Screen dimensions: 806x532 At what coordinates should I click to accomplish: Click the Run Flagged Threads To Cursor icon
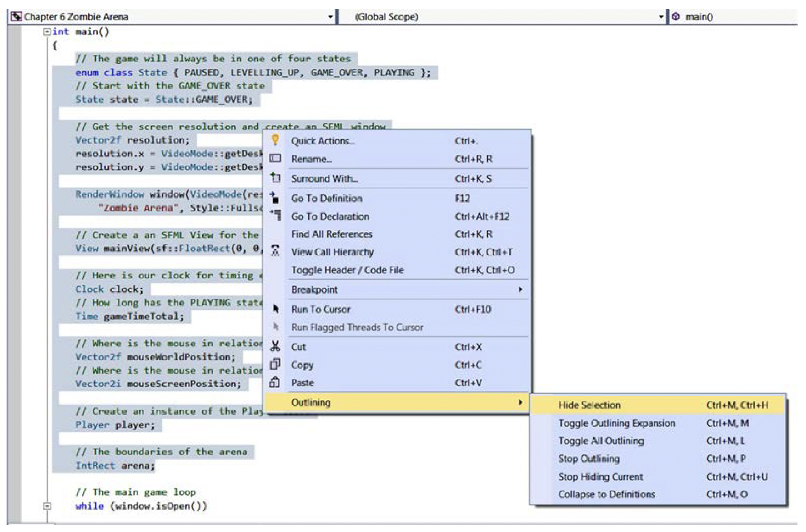tap(275, 327)
